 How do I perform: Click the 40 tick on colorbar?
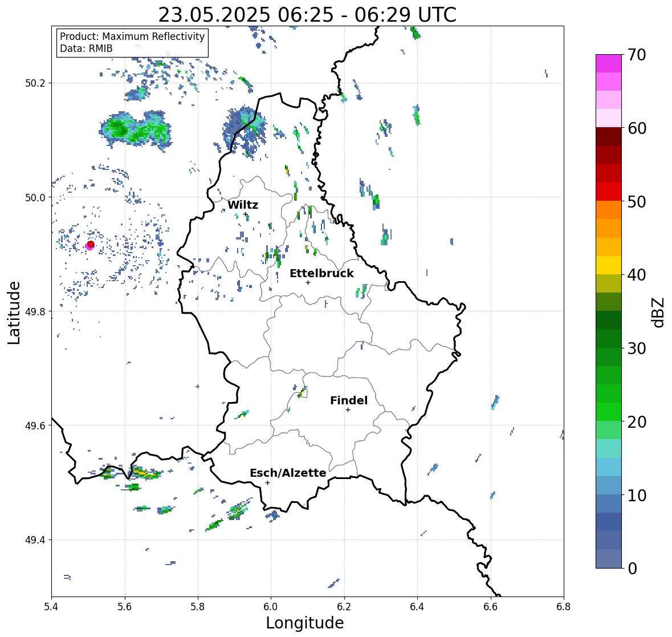pos(637,275)
